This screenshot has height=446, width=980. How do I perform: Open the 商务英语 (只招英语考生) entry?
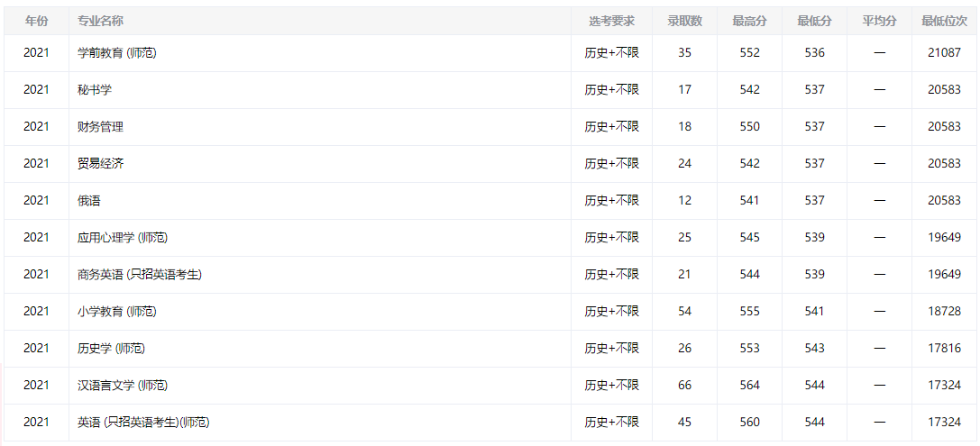pos(140,275)
